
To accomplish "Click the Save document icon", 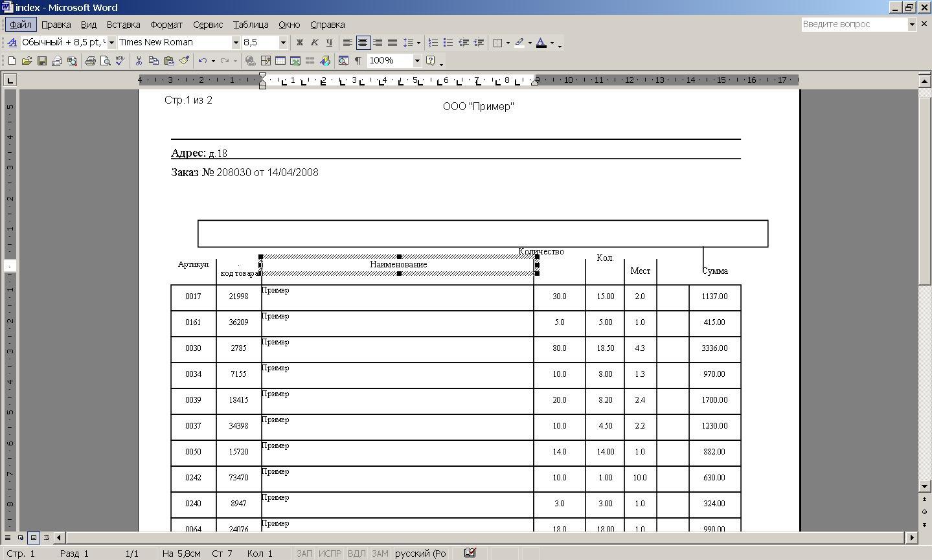I will (42, 61).
